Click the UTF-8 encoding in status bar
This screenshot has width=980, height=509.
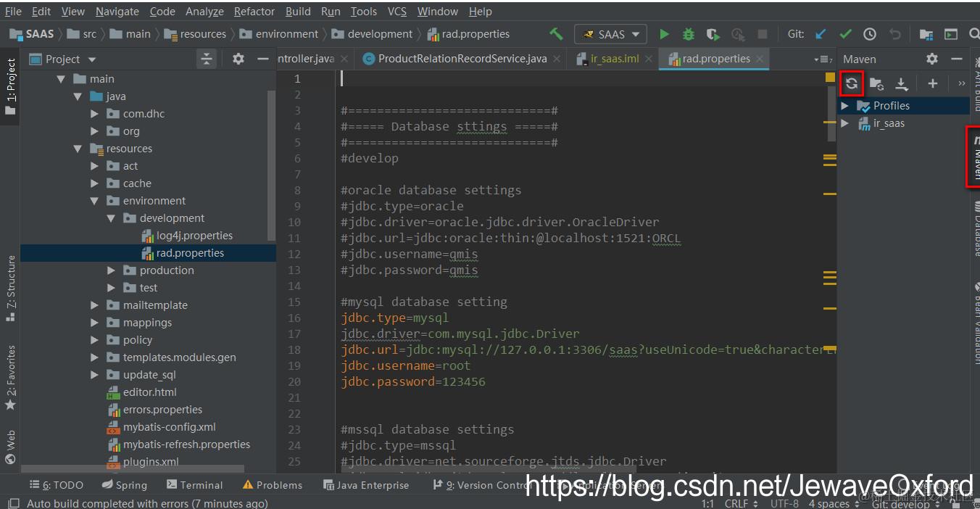(784, 503)
